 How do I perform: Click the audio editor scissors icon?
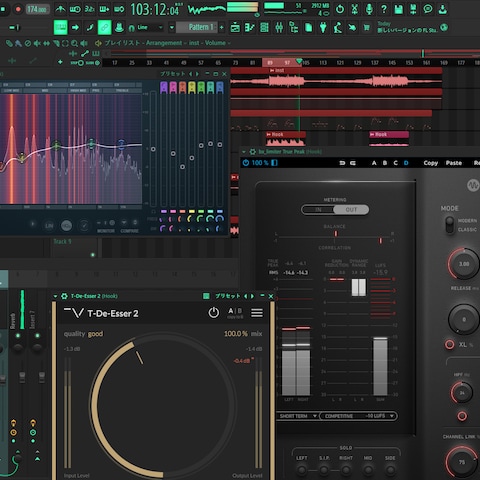355,9
